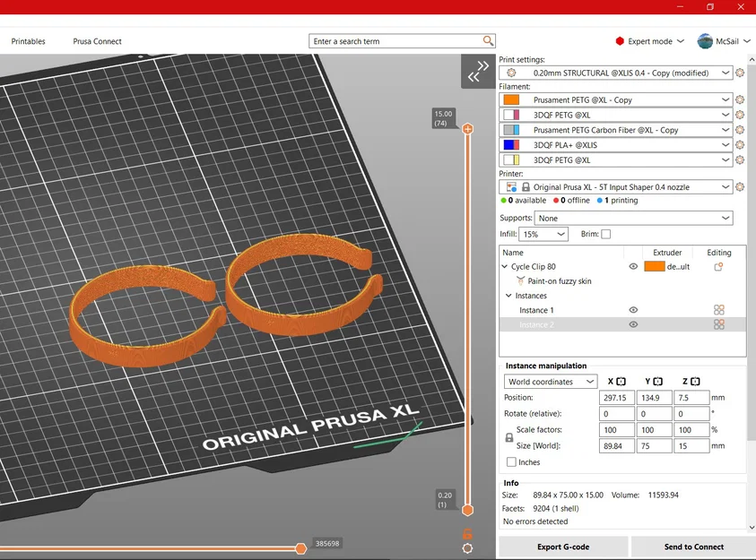Open the Expert mode dropdown chevron
Screen dimensions: 756x560
[x=681, y=41]
